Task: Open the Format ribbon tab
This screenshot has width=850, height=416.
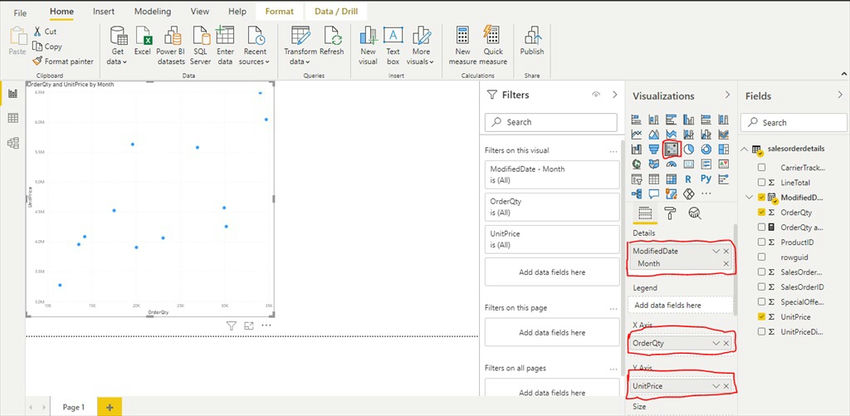Action: pyautogui.click(x=279, y=11)
